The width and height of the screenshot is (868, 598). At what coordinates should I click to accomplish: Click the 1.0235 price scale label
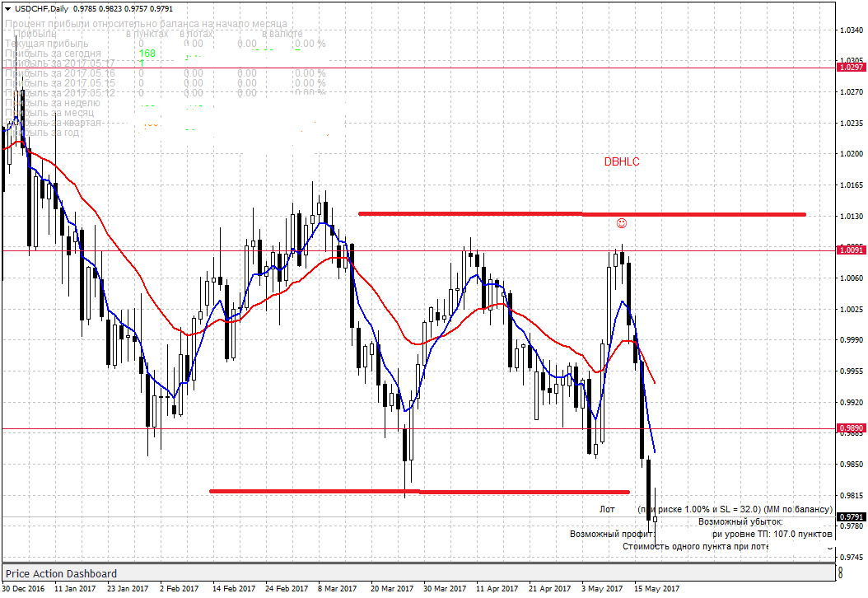pyautogui.click(x=852, y=123)
